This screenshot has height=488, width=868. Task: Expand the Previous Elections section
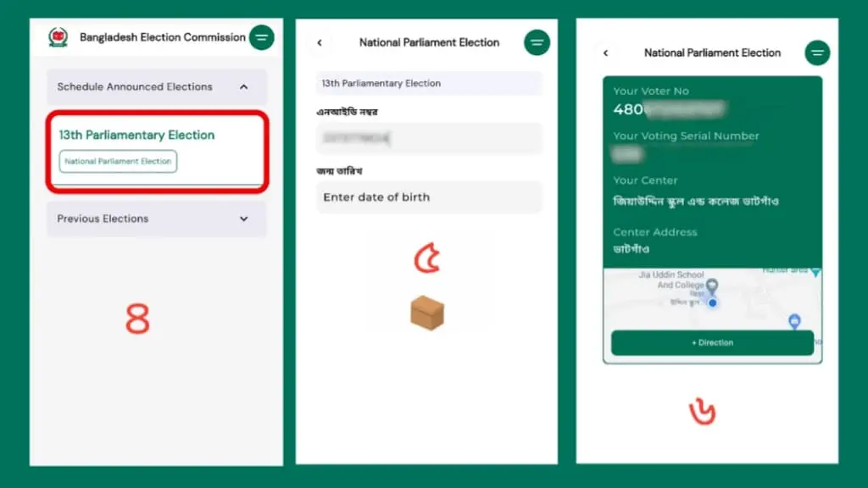(x=243, y=219)
